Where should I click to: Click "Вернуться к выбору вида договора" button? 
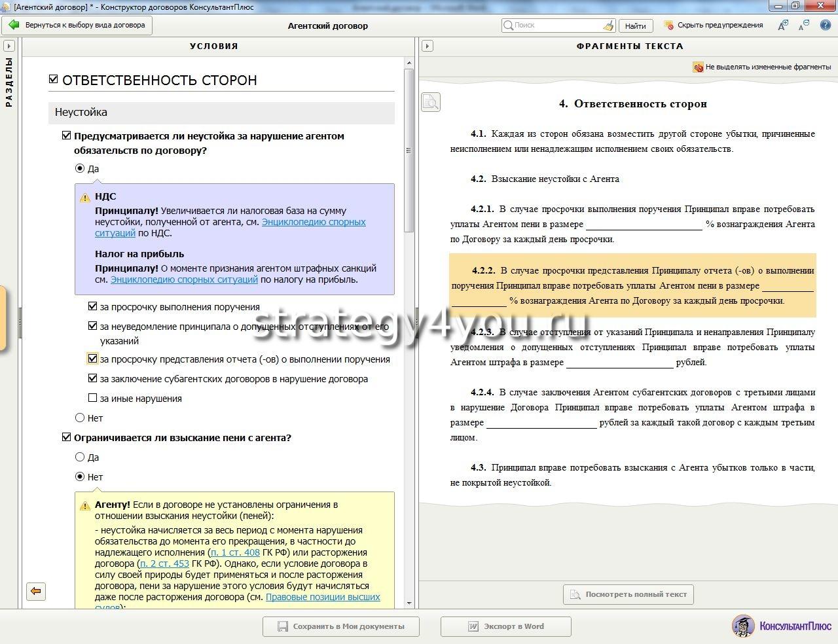pos(77,26)
